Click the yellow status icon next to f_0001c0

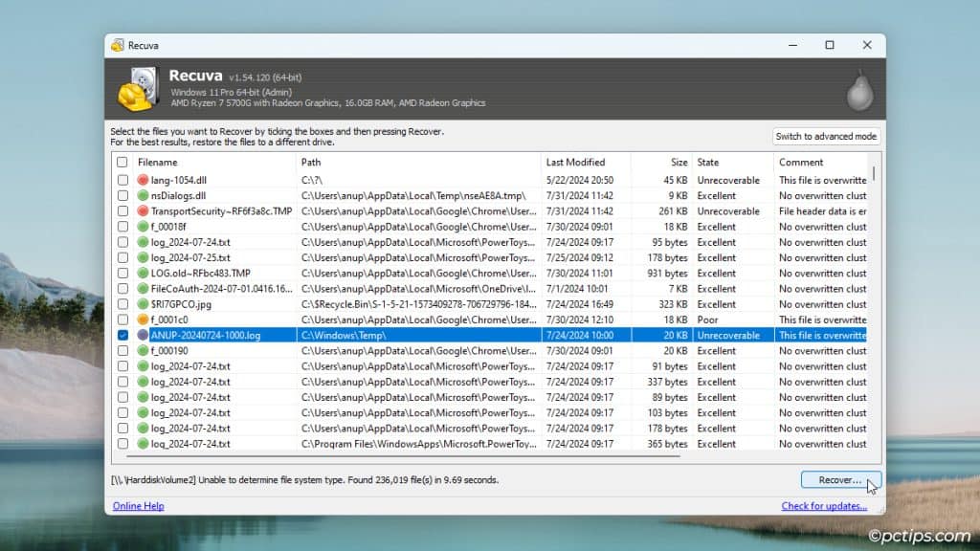pyautogui.click(x=141, y=320)
